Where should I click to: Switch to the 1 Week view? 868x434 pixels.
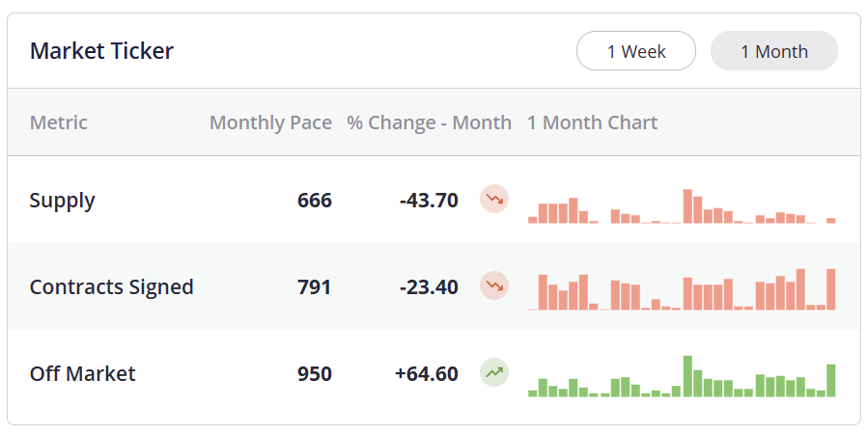coord(636,51)
